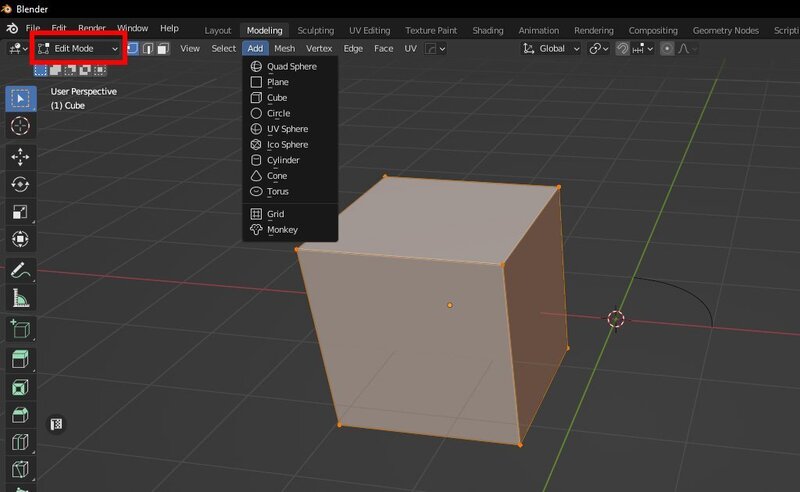Switch to vertex select mode
Image resolution: width=800 pixels, height=492 pixels.
click(x=133, y=48)
